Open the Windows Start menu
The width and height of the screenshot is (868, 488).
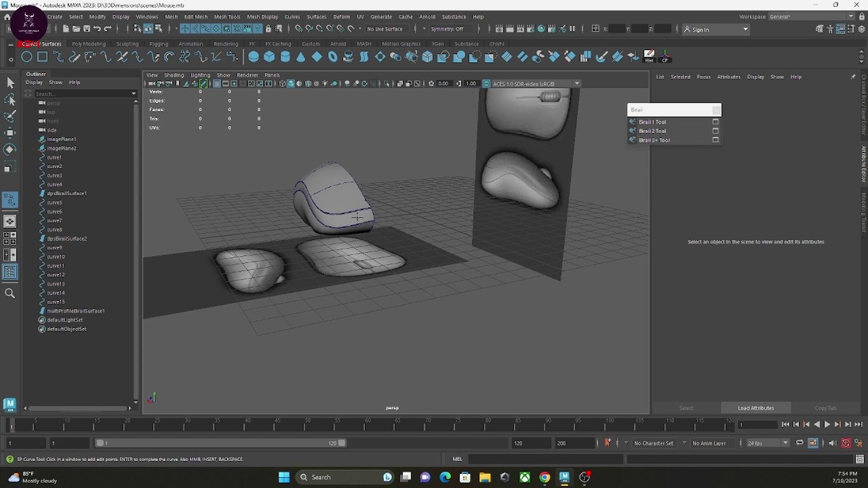[284, 477]
